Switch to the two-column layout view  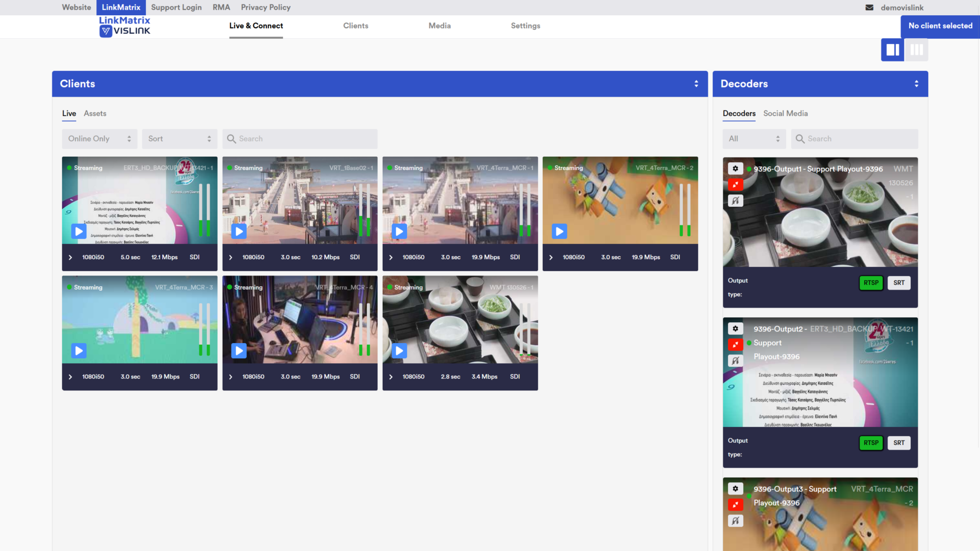[x=892, y=50]
